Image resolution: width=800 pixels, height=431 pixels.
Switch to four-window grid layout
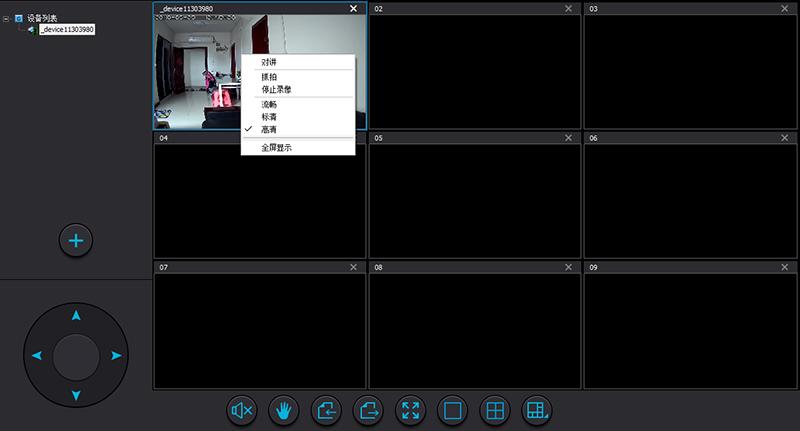[x=495, y=411]
